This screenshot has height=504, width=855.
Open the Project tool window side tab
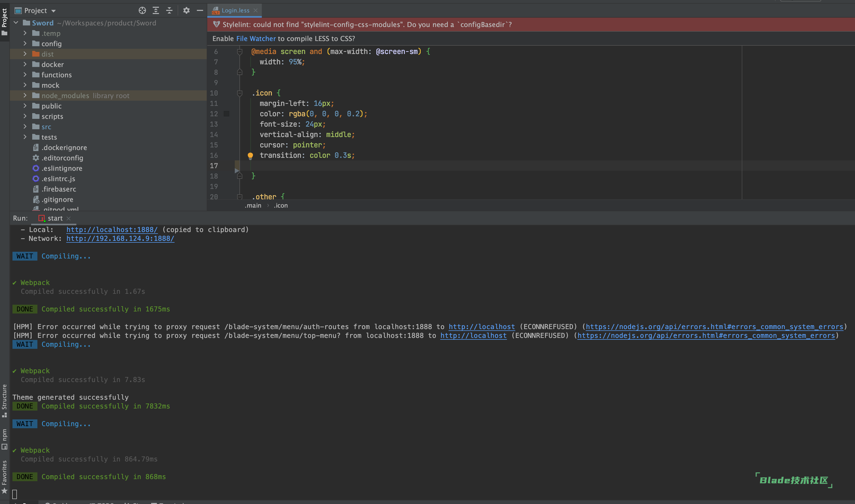pos(4,22)
